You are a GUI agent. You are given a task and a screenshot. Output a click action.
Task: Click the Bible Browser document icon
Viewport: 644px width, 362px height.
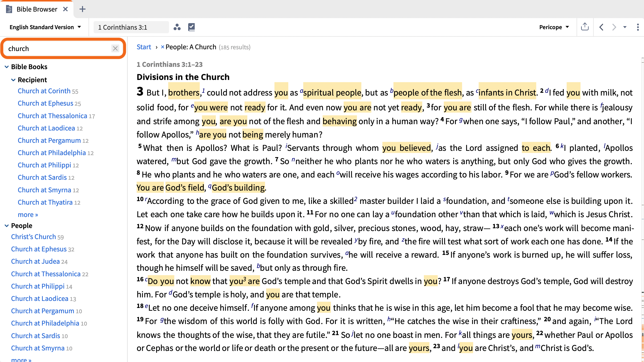click(9, 9)
